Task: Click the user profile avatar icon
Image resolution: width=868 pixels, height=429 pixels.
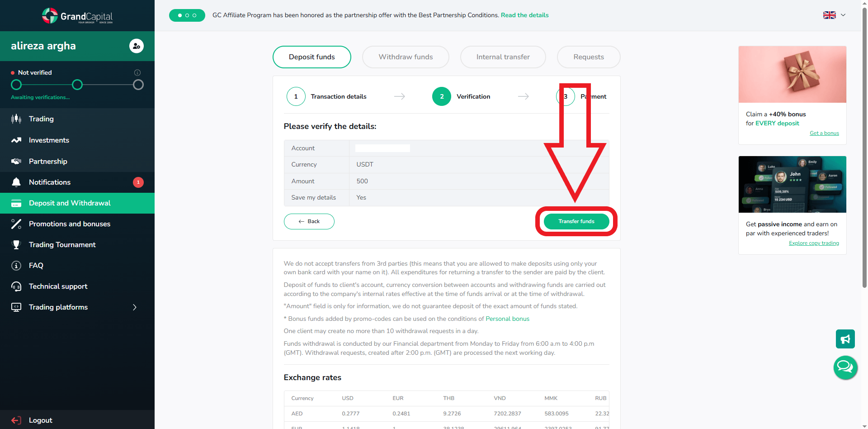Action: [x=137, y=46]
